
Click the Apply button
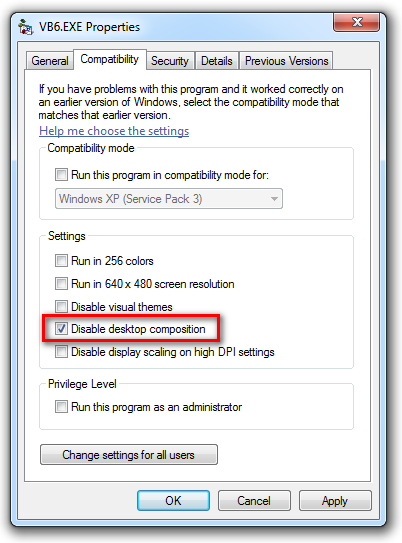(335, 500)
